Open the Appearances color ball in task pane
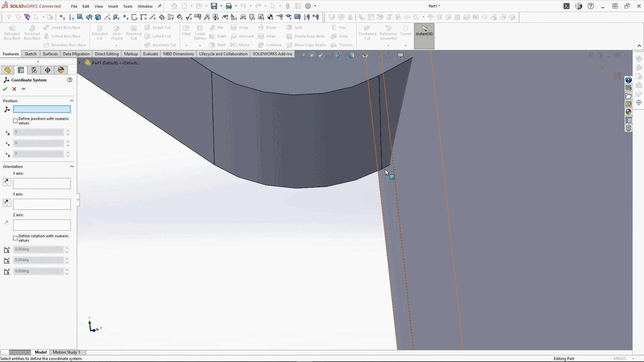The width and height of the screenshot is (644, 362). (x=628, y=112)
